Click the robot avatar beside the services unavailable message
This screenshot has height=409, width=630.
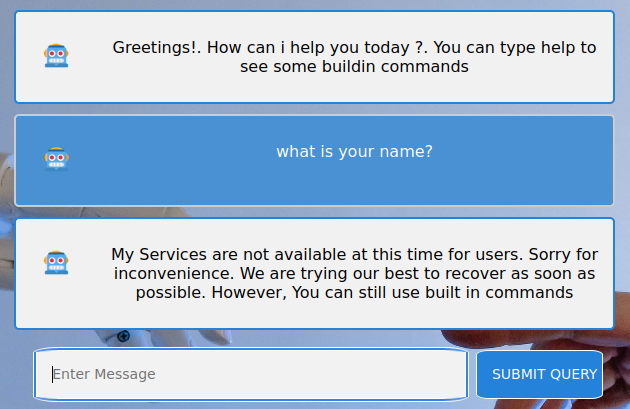56,263
